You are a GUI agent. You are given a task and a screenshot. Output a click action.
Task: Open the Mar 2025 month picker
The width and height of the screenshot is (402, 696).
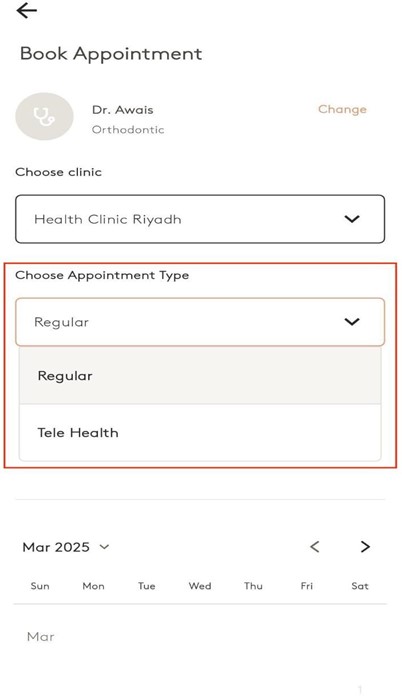(66, 547)
